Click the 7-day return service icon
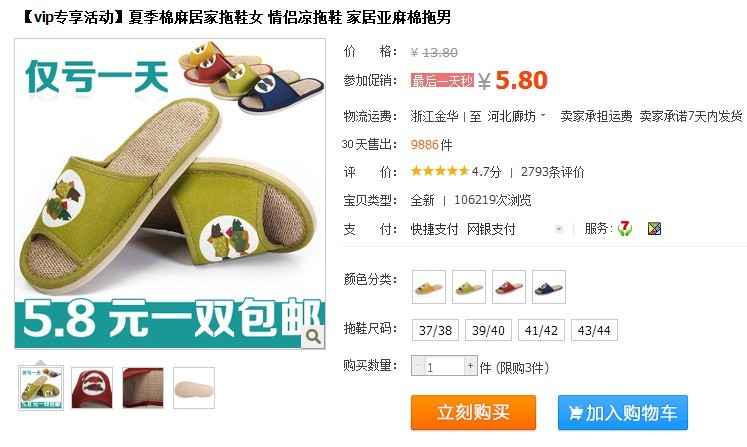747x447 pixels. [625, 229]
